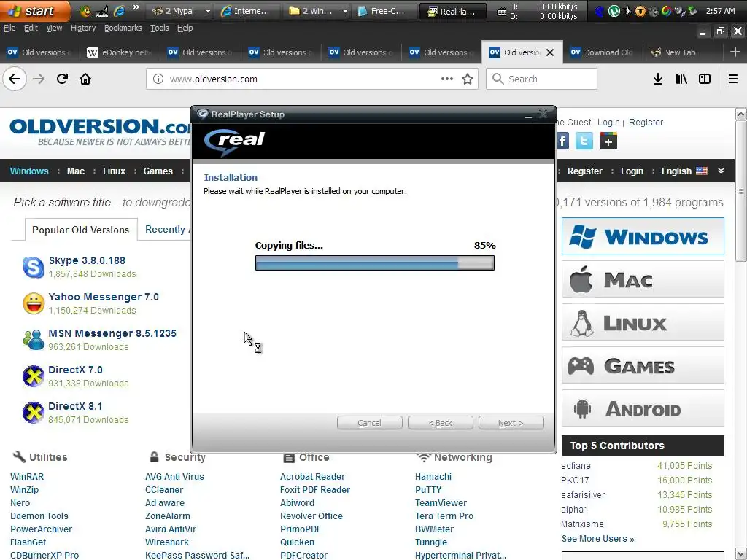Open the PuTTY link under Networking
The width and height of the screenshot is (747, 560).
[x=428, y=489]
